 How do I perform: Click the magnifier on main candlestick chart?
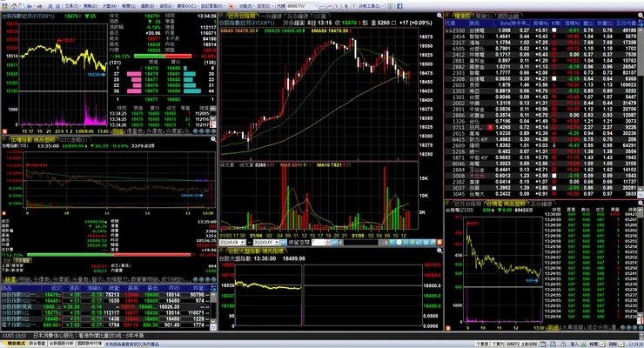pos(439,16)
